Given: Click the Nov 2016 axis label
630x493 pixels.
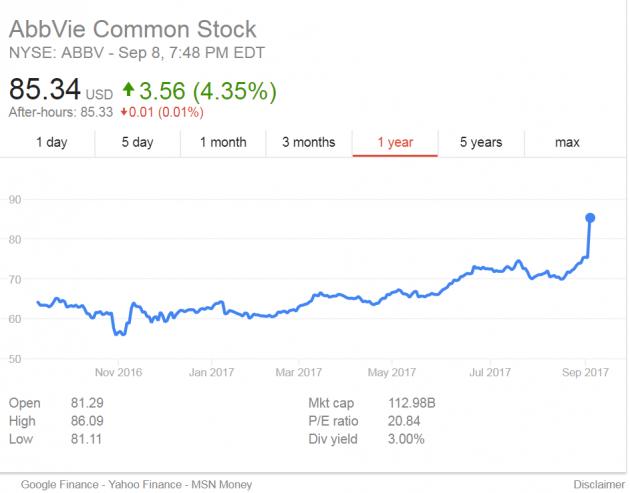Looking at the screenshot, I should (x=118, y=372).
